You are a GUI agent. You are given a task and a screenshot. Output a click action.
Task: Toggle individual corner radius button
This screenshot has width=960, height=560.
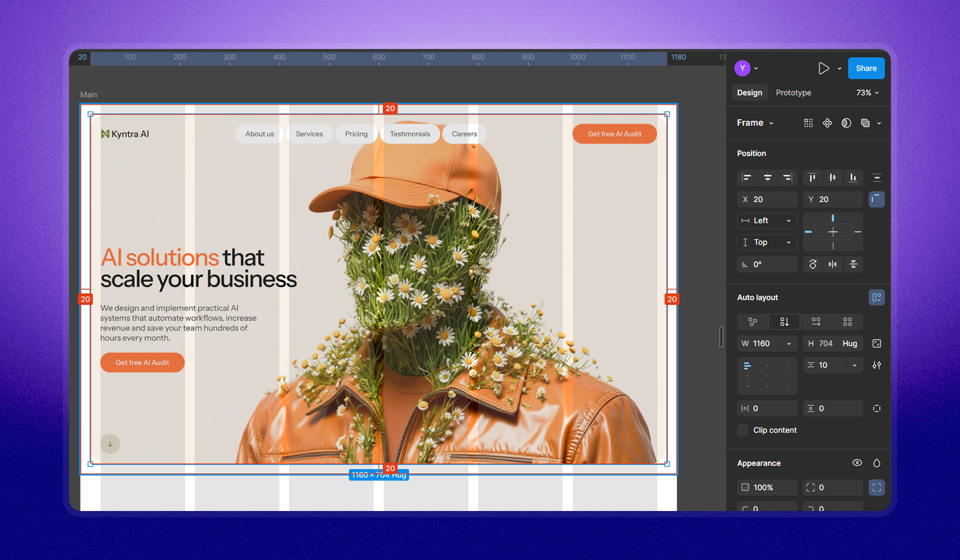(876, 487)
